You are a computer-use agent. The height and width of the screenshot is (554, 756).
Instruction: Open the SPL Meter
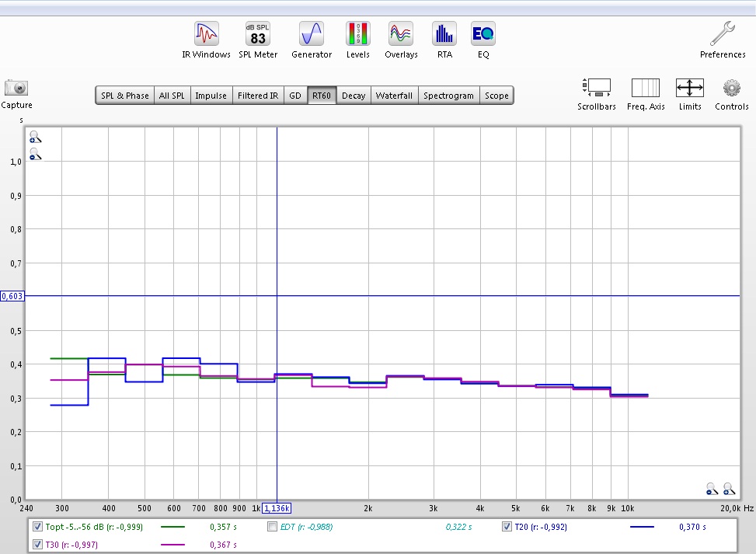(258, 34)
